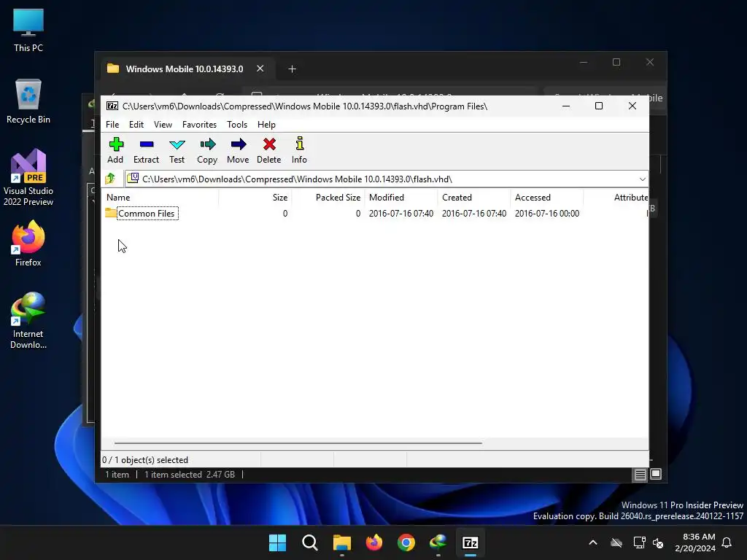Open the File menu

(112, 124)
